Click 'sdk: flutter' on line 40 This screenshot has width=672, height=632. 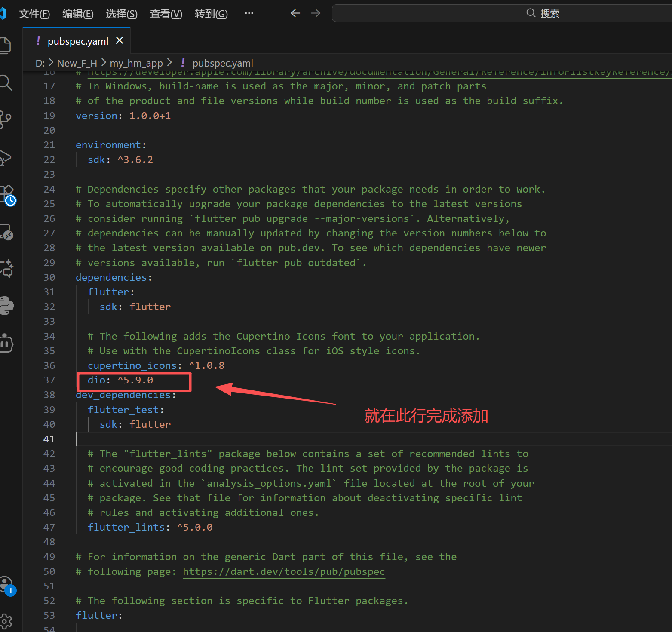coord(135,424)
